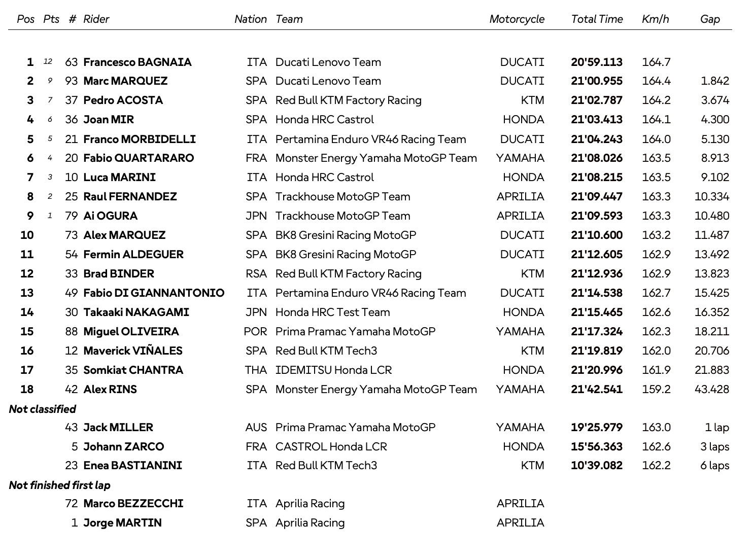Open Fabio QUARTARARO rider entry
754x560 pixels.
[x=139, y=158]
